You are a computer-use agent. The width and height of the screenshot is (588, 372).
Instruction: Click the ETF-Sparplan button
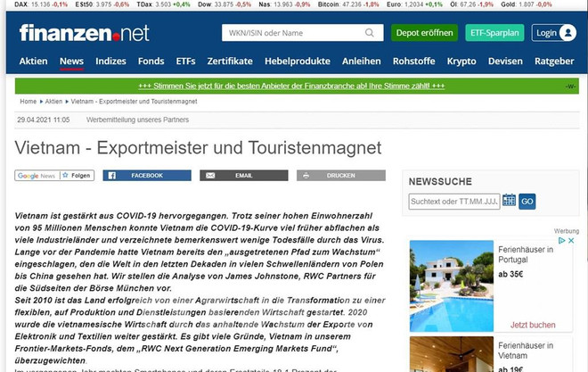[x=494, y=33]
